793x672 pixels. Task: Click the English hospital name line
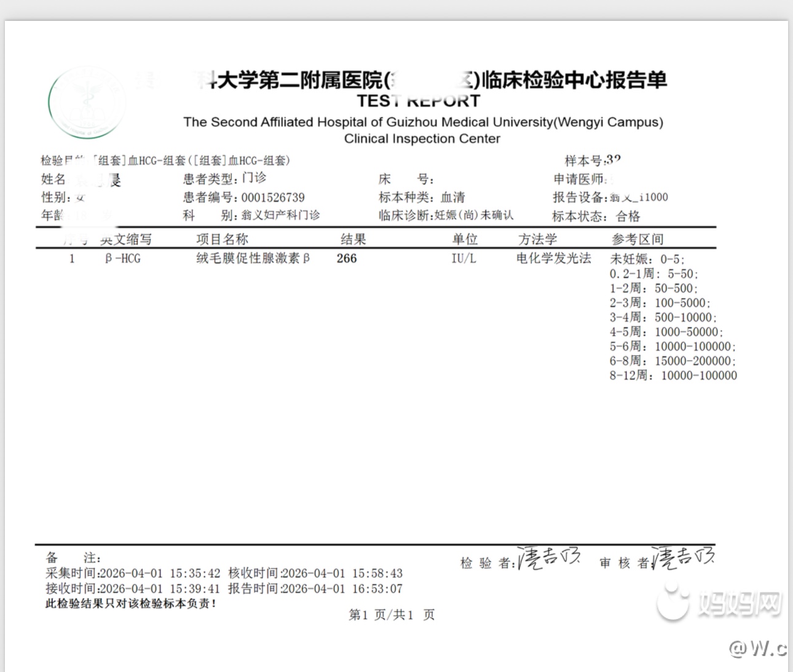coord(423,122)
